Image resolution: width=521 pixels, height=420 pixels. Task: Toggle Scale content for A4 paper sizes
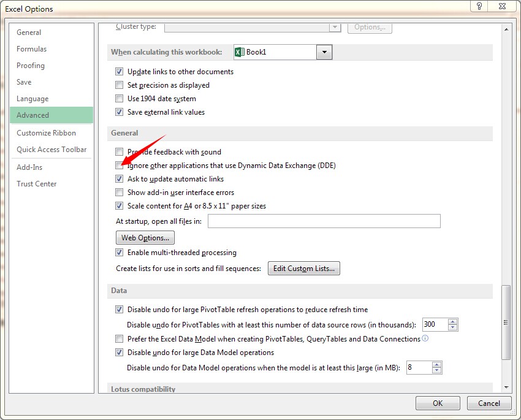point(119,205)
